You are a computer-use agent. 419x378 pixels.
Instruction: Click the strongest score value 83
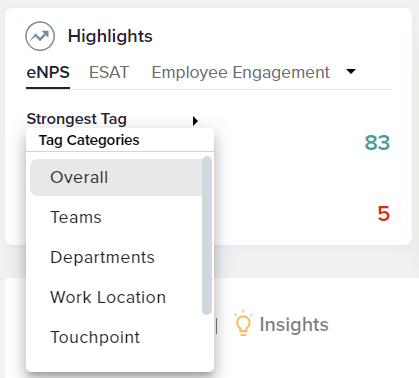(x=377, y=143)
